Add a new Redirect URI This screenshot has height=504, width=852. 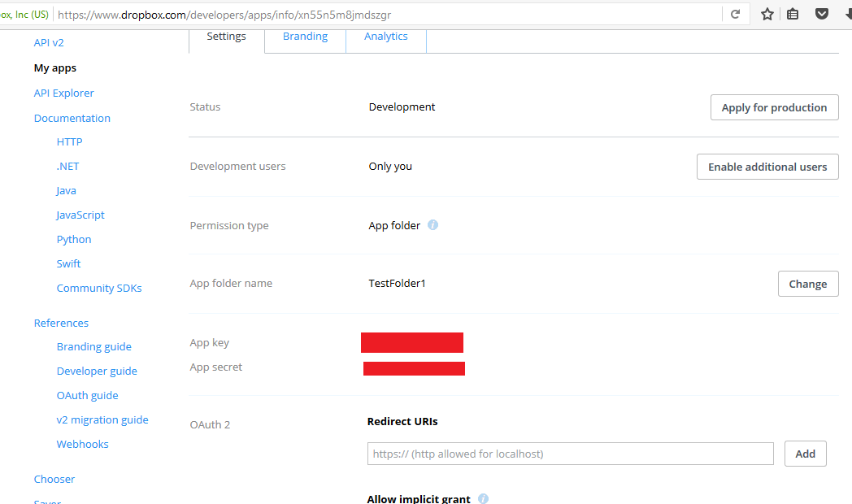tap(805, 454)
